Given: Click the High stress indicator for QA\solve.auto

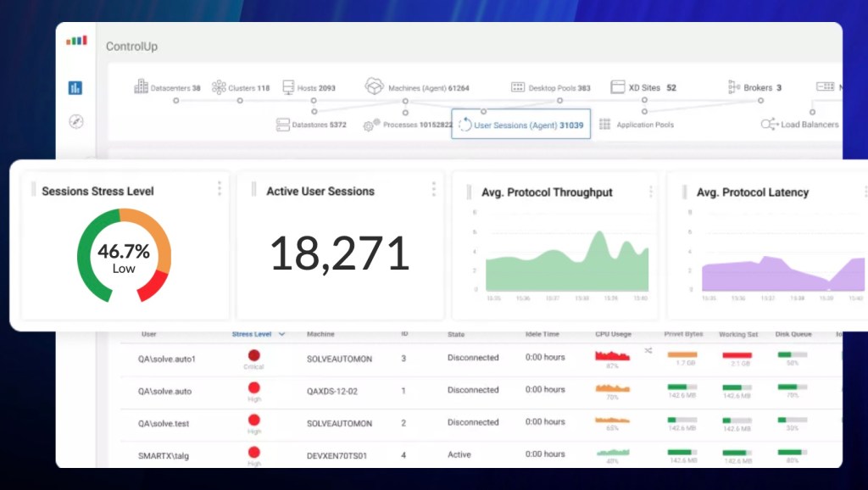Looking at the screenshot, I should 254,387.
